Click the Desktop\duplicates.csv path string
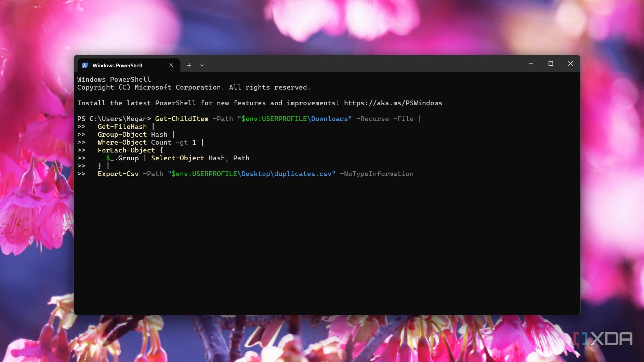Screen dimensions: 644x362 click(x=286, y=174)
